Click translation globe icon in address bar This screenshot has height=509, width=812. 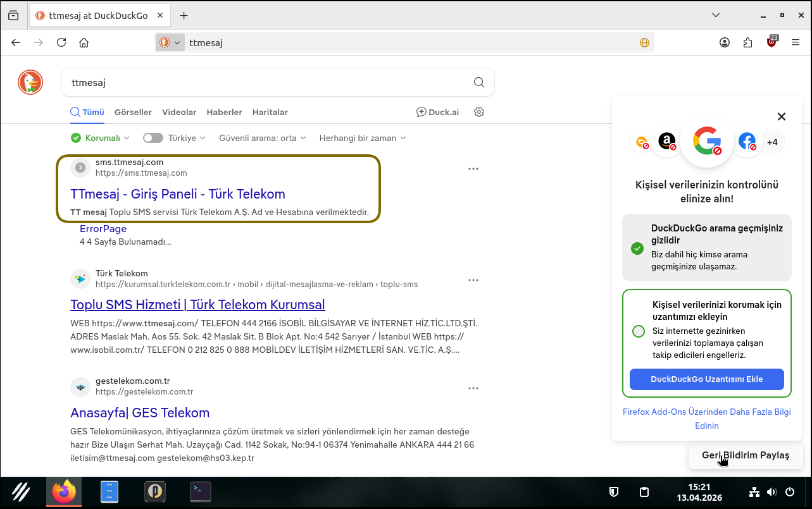click(x=644, y=42)
